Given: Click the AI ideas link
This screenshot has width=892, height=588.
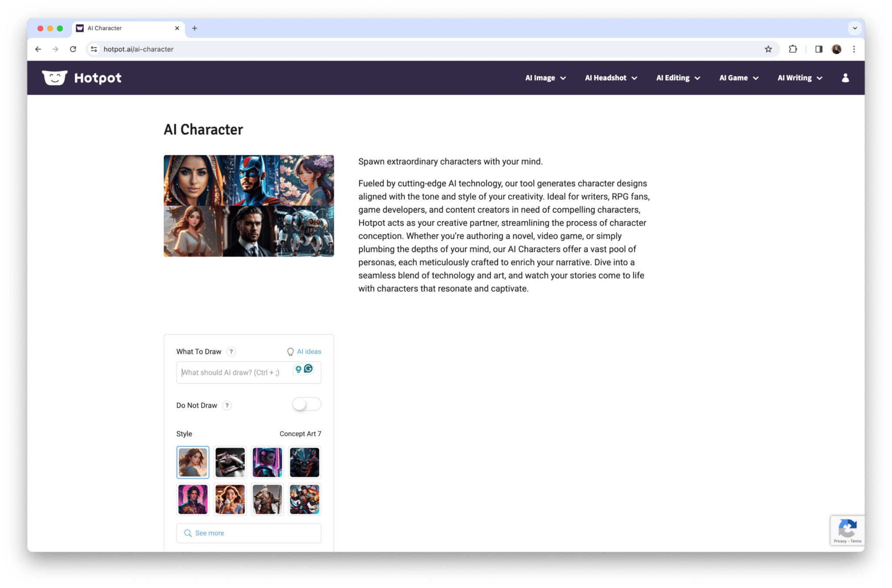Looking at the screenshot, I should [x=308, y=351].
